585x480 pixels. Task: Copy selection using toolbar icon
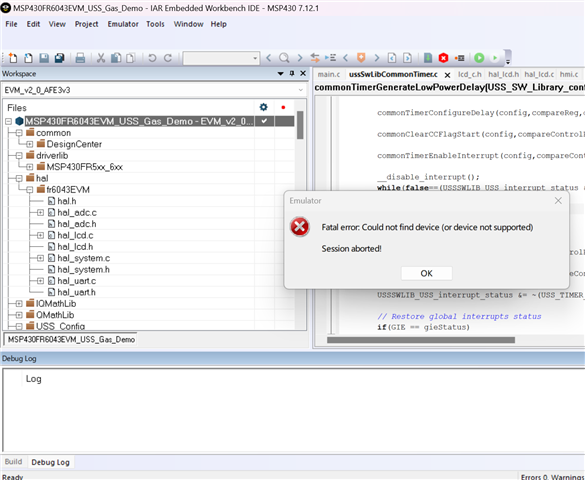(x=116, y=58)
